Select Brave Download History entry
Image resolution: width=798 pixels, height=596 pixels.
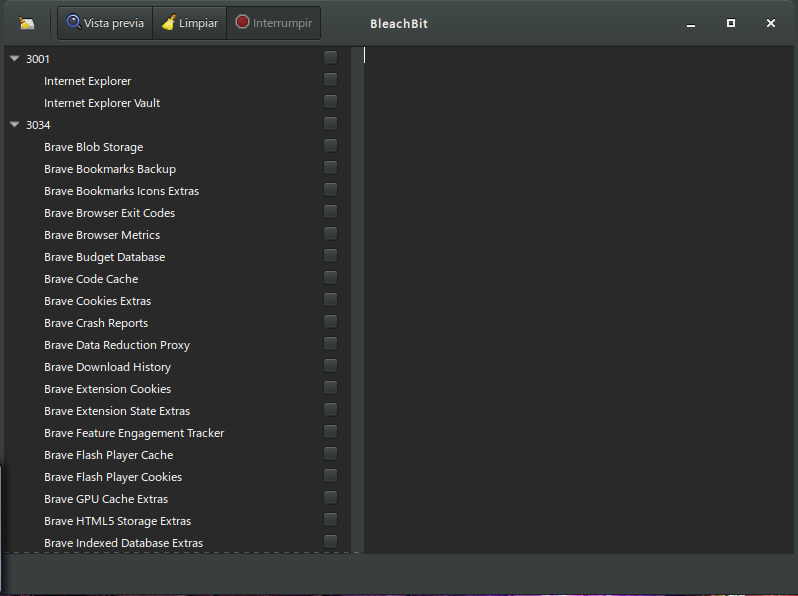click(x=107, y=367)
